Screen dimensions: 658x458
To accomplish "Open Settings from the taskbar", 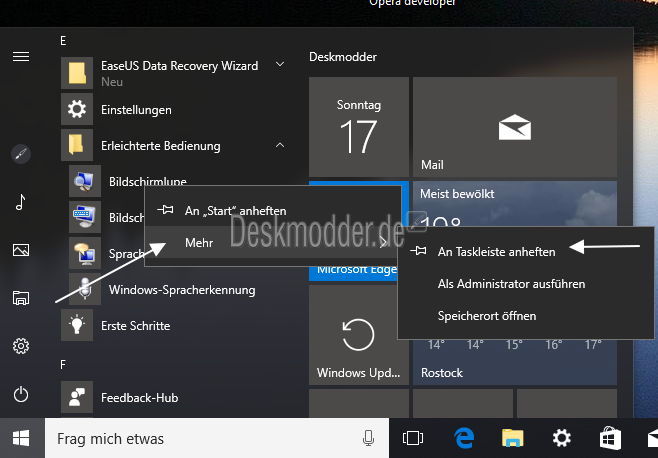I will tap(561, 438).
